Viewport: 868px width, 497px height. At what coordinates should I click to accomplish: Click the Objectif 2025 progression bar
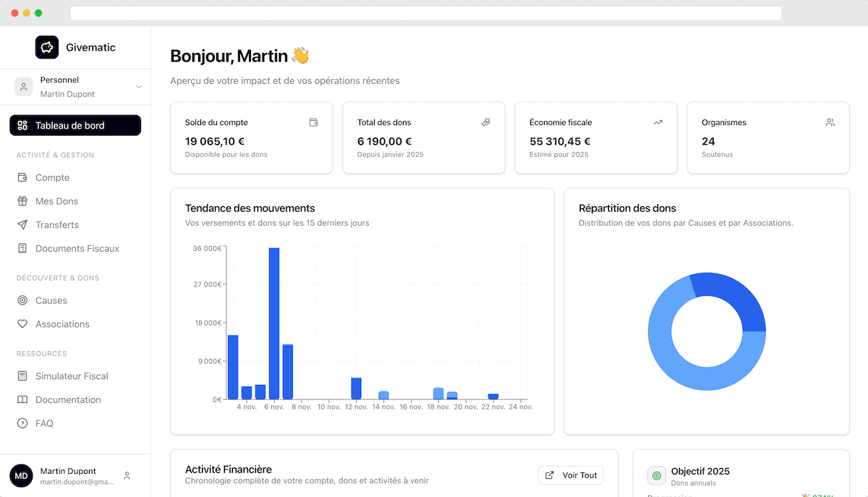pos(741,495)
